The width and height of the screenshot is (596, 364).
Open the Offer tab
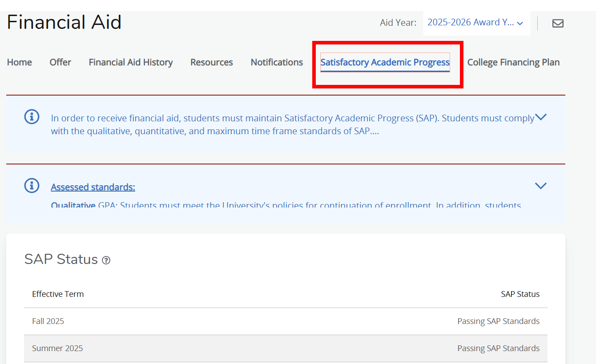[x=60, y=62]
